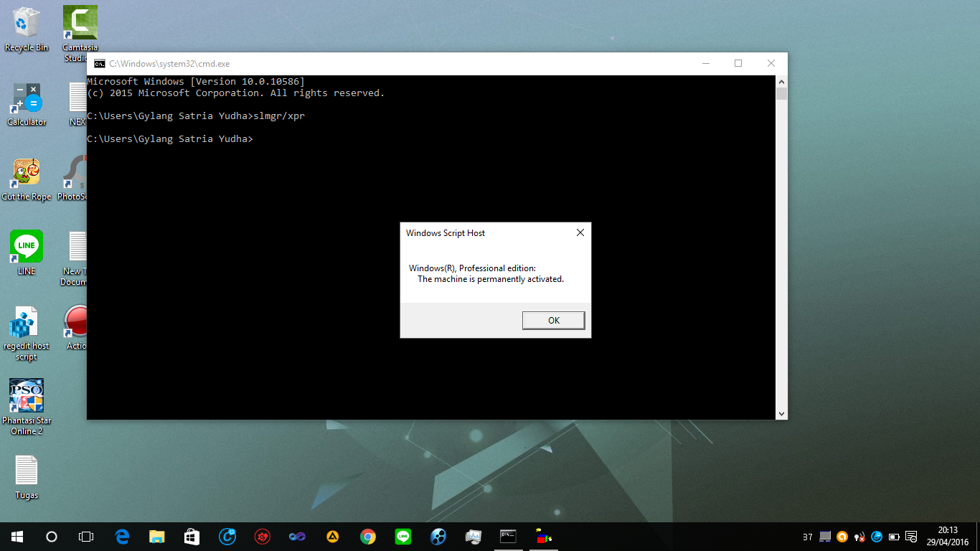Click the cmd.exe window title bar icon
This screenshot has height=551, width=980.
pyautogui.click(x=100, y=63)
